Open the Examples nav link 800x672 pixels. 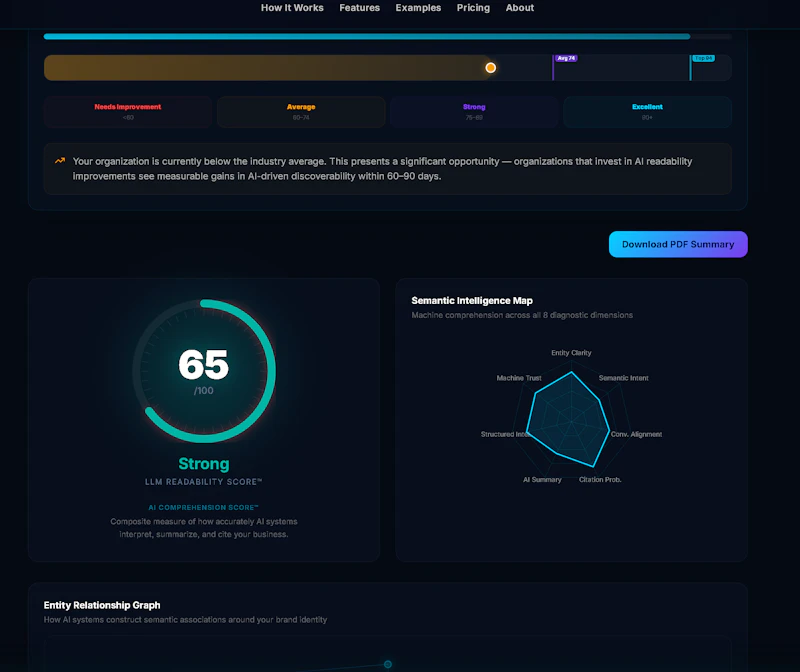click(x=418, y=8)
